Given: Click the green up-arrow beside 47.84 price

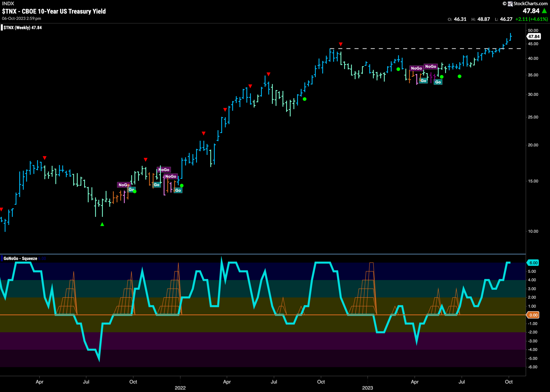Looking at the screenshot, I should [544, 11].
